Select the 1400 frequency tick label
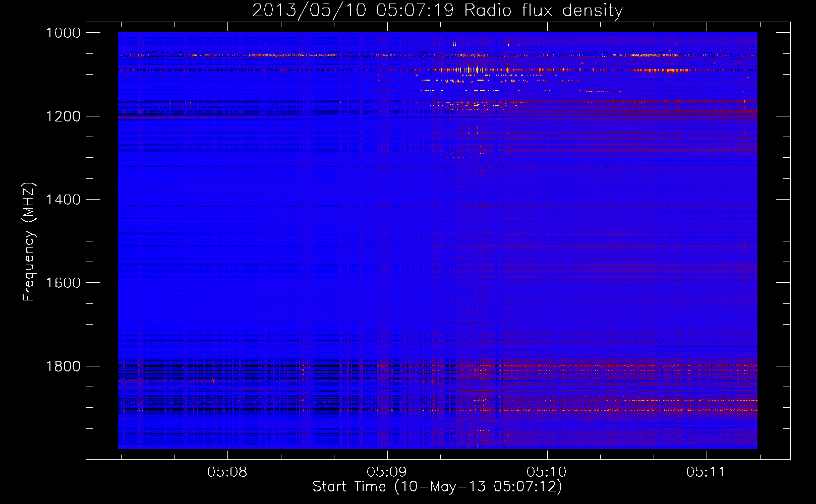 coord(64,200)
